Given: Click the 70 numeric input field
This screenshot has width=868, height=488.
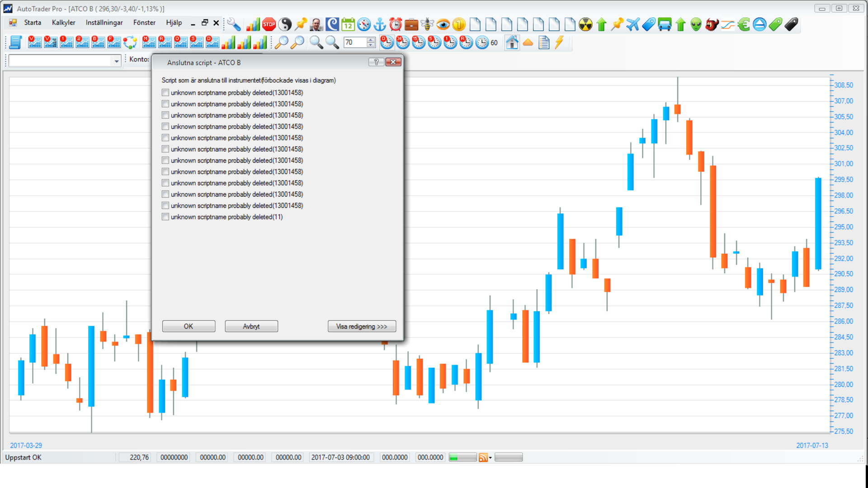Looking at the screenshot, I should click(355, 42).
